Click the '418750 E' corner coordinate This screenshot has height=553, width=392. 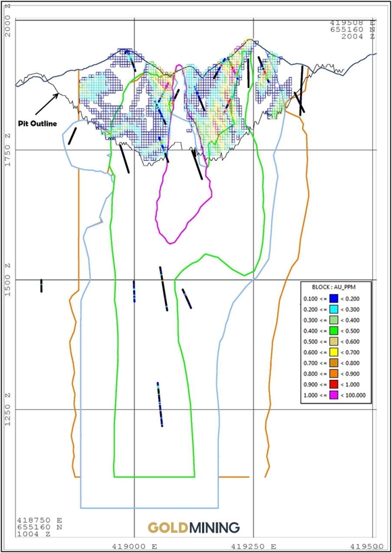(39, 520)
